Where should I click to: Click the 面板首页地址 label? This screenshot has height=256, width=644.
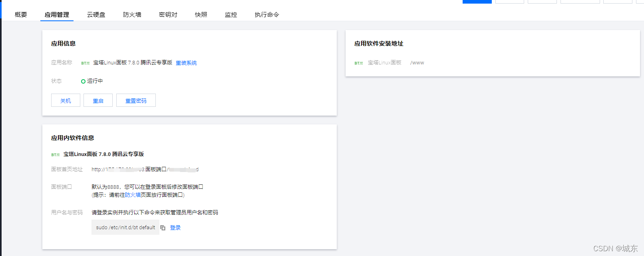[67, 170]
